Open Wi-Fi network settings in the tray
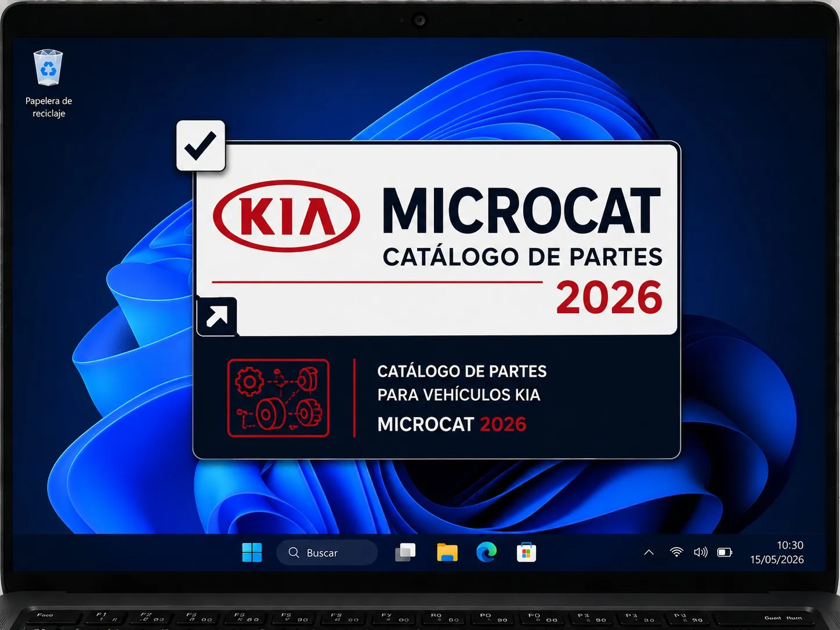This screenshot has height=630, width=840. (676, 552)
